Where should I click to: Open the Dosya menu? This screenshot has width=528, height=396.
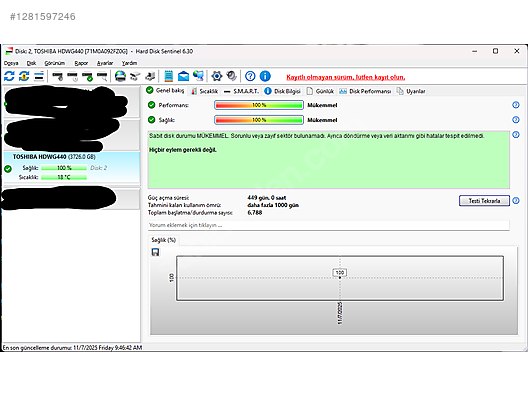(11, 63)
